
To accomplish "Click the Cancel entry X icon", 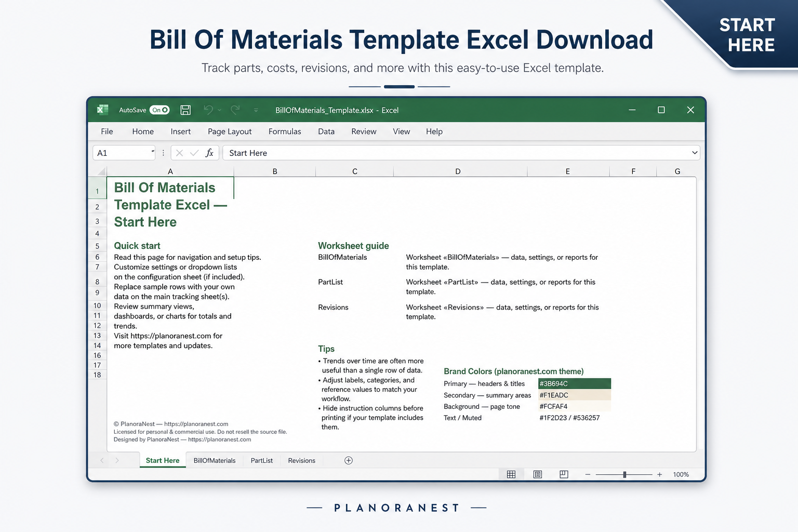I will point(179,153).
